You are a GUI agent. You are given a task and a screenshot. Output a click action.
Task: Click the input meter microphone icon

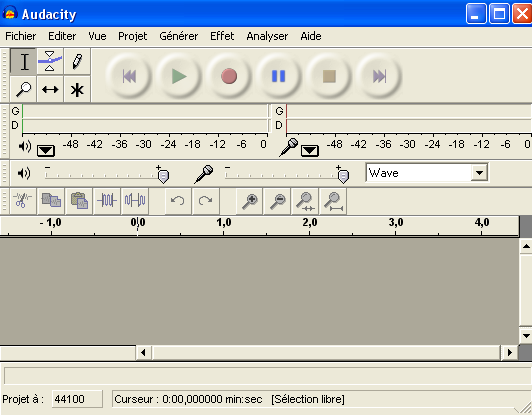tap(288, 147)
